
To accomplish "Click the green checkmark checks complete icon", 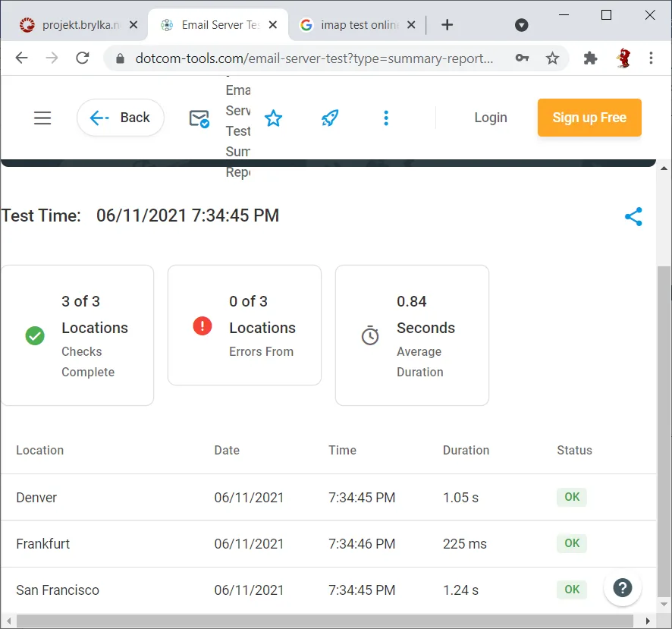I will click(x=35, y=335).
